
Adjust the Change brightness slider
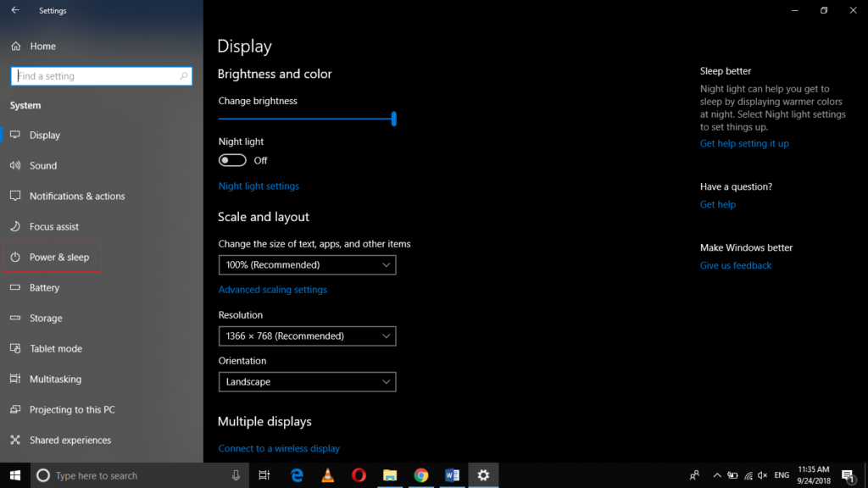392,119
